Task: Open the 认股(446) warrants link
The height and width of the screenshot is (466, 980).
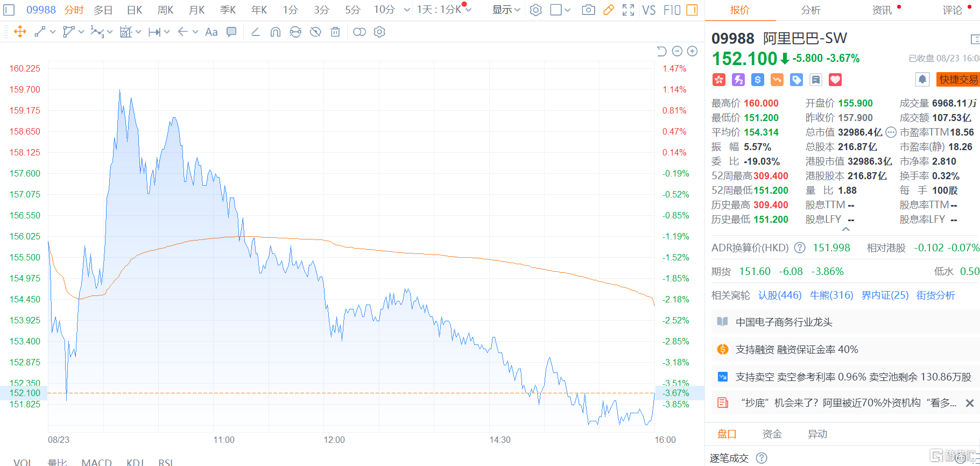Action: 779,295
